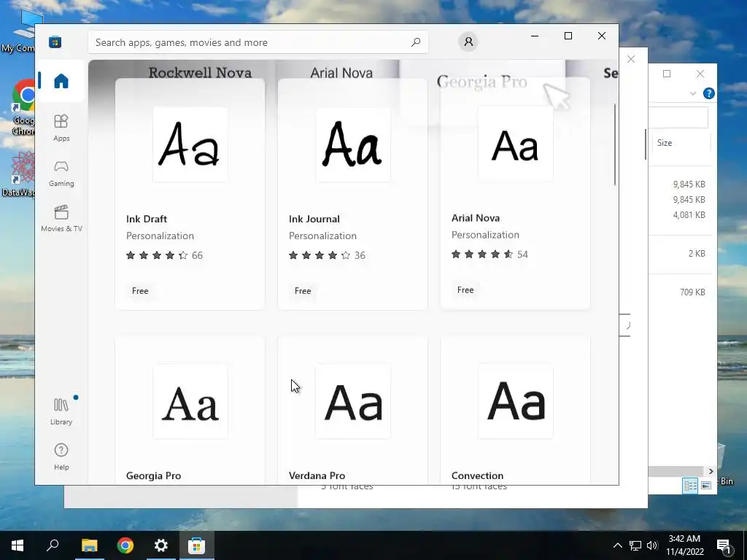The height and width of the screenshot is (560, 747).
Task: Open the Ink Journal font card
Action: pos(352,194)
